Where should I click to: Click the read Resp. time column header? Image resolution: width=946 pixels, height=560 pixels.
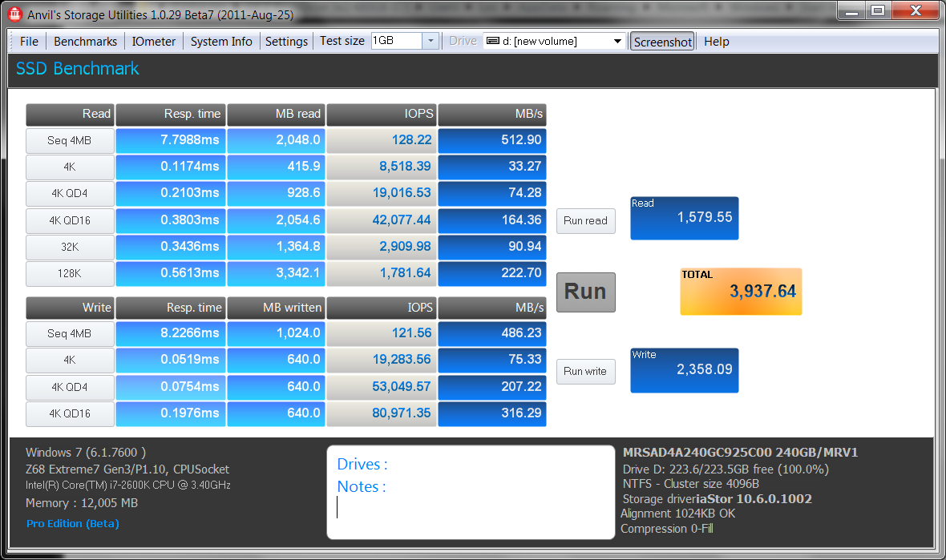pos(171,115)
